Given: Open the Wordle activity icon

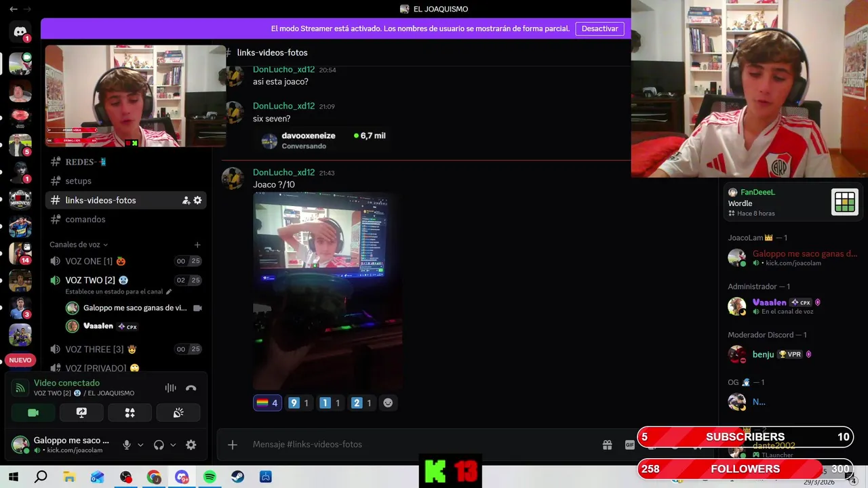Looking at the screenshot, I should click(844, 202).
